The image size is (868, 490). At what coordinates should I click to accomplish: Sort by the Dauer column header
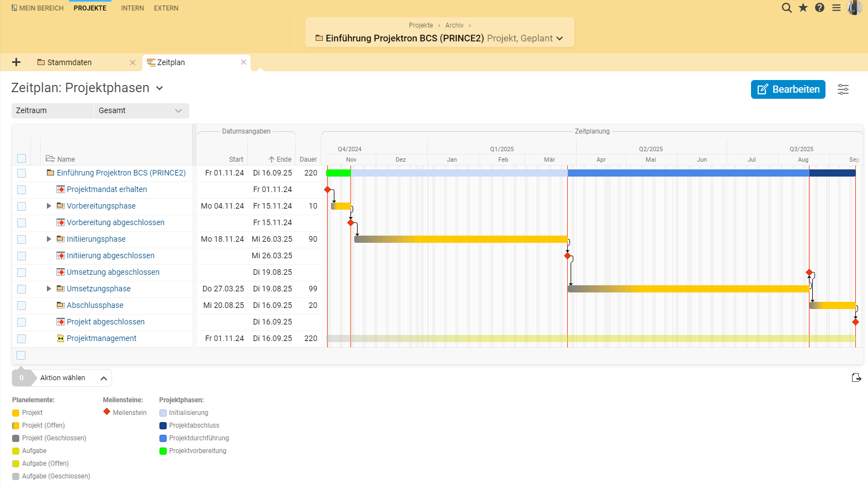pos(308,159)
